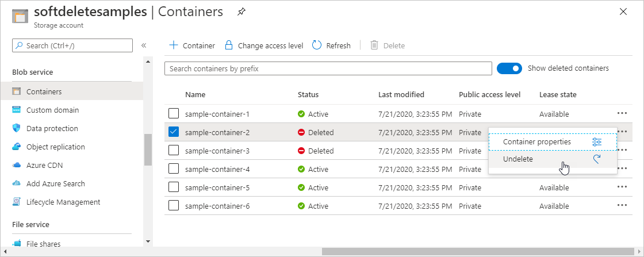Select the sample-container-5 checkbox
Screen dimensions: 644x257
[174, 187]
